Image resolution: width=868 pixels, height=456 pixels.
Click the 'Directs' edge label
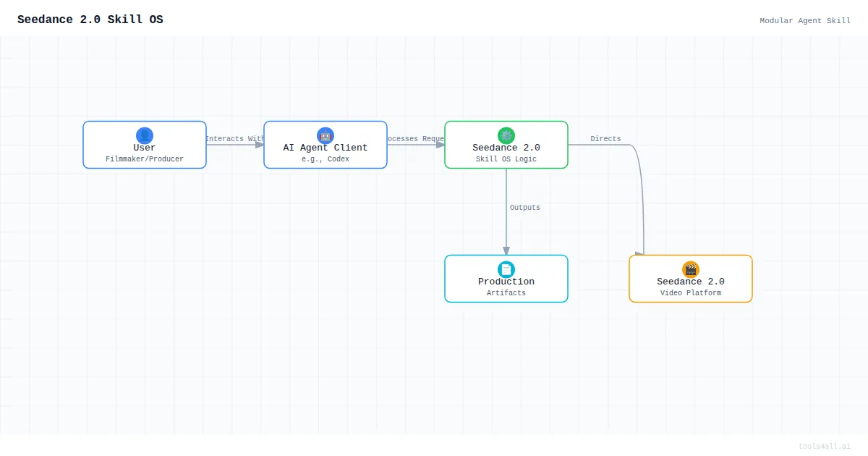pyautogui.click(x=605, y=139)
